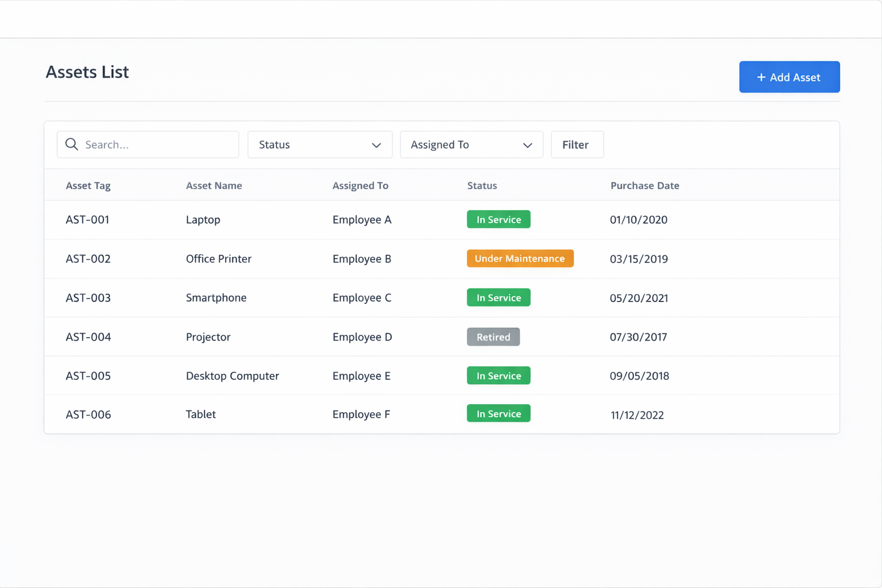Click the Under Maintenance badge on Office Printer row

(520, 258)
